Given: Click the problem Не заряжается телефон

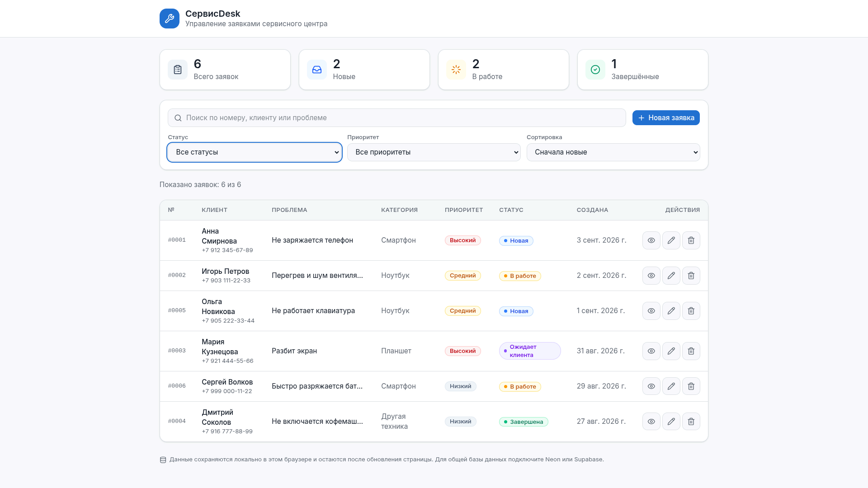Looking at the screenshot, I should click(x=312, y=240).
